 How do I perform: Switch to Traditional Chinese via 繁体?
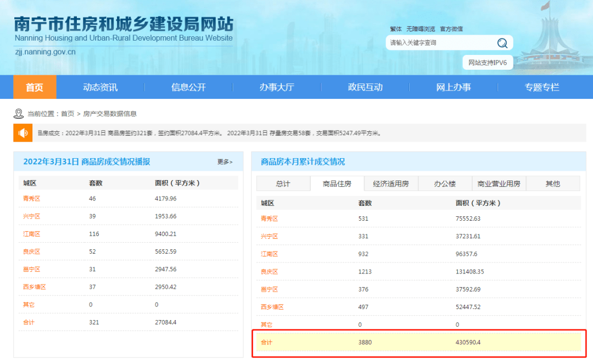395,29
